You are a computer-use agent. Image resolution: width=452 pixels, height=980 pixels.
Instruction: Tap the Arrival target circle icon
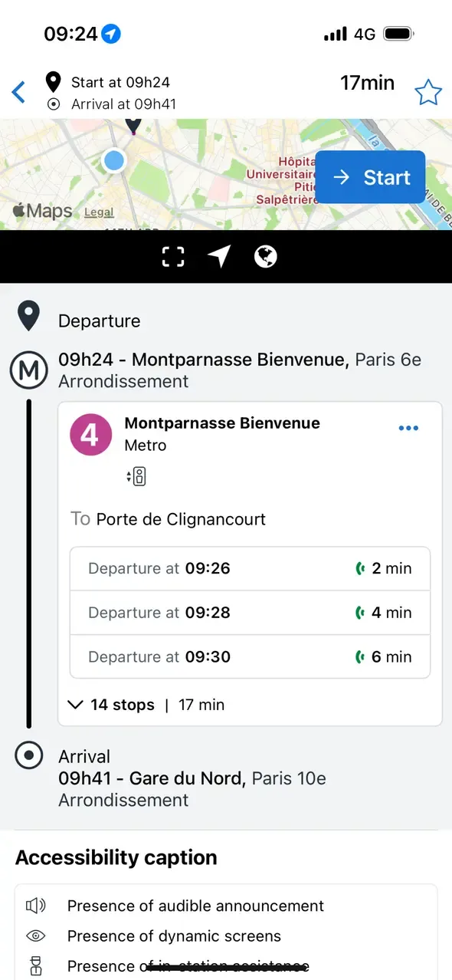tap(28, 755)
